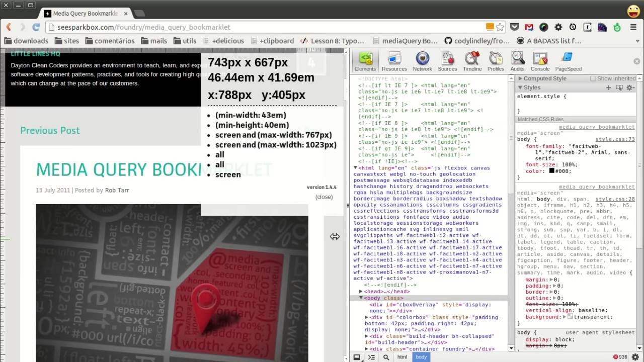The width and height of the screenshot is (644, 362).
Task: Open the Audits panel
Action: [517, 61]
